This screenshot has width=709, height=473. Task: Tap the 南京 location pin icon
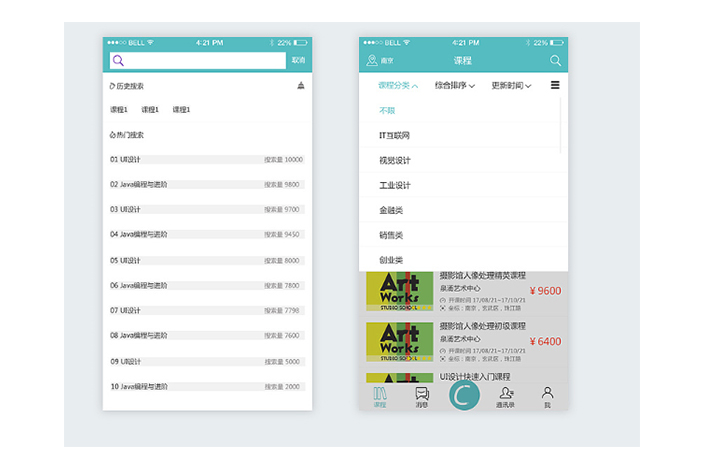click(x=372, y=61)
